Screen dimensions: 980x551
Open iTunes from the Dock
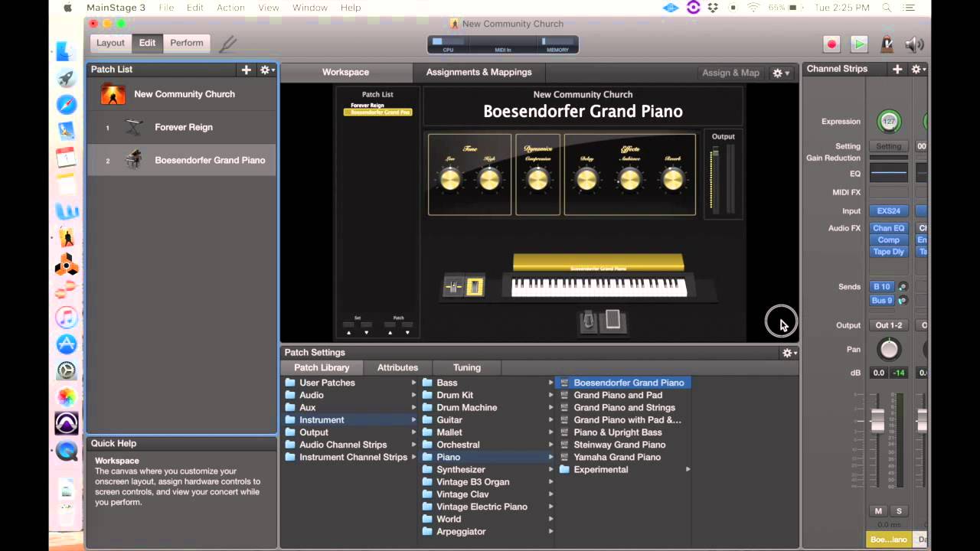(67, 318)
